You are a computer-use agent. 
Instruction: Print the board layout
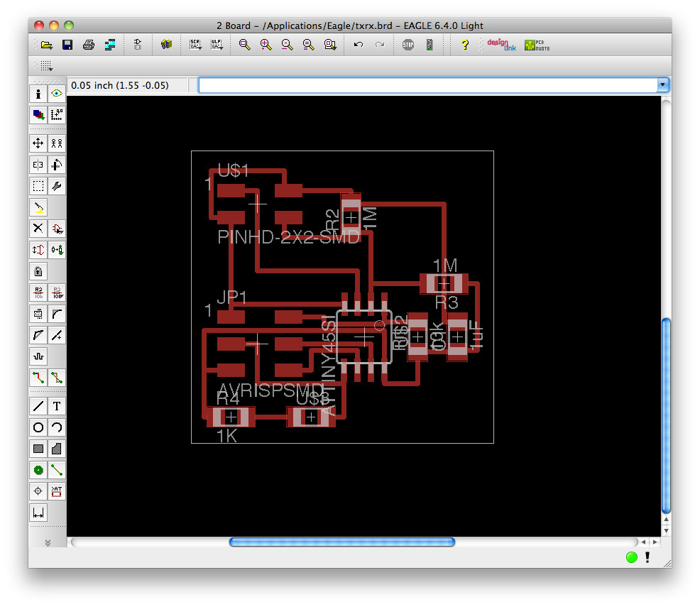pos(89,45)
